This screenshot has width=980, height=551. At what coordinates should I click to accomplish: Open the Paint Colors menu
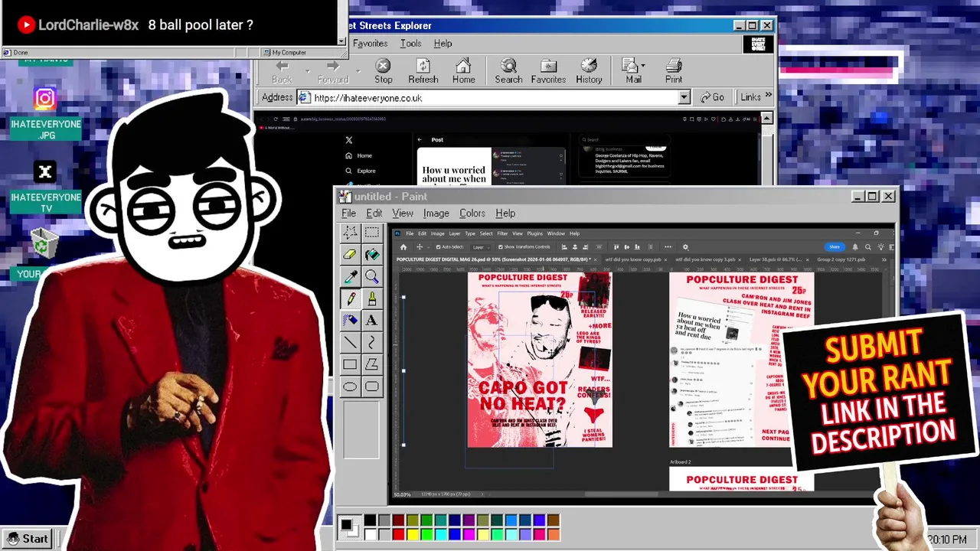pyautogui.click(x=472, y=214)
